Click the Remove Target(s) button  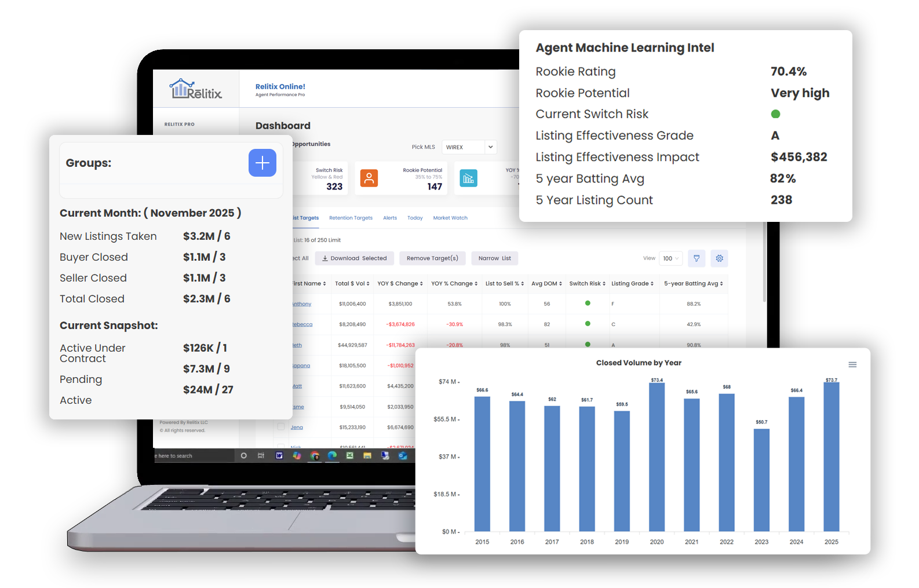pos(432,258)
